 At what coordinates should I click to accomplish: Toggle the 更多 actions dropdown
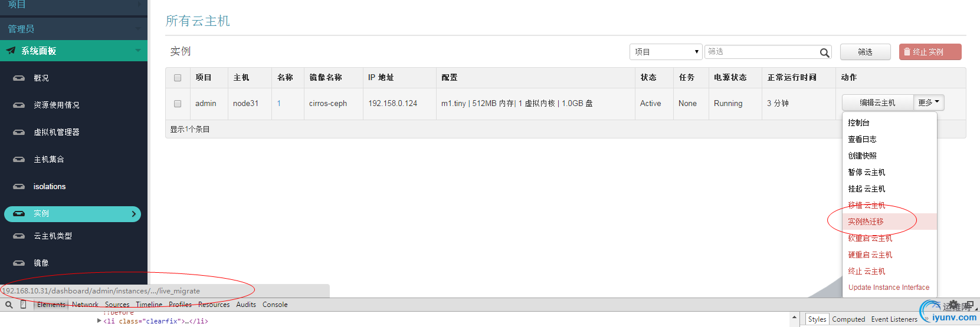pyautogui.click(x=929, y=103)
